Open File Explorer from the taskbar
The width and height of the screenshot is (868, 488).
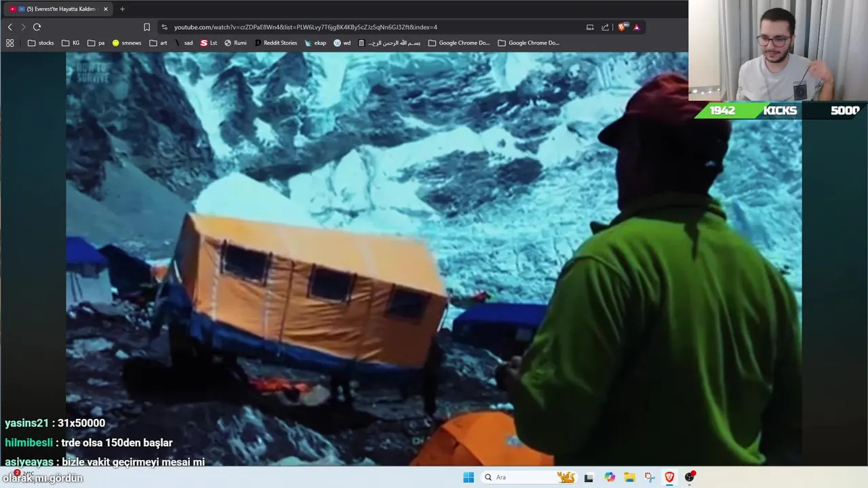click(629, 477)
